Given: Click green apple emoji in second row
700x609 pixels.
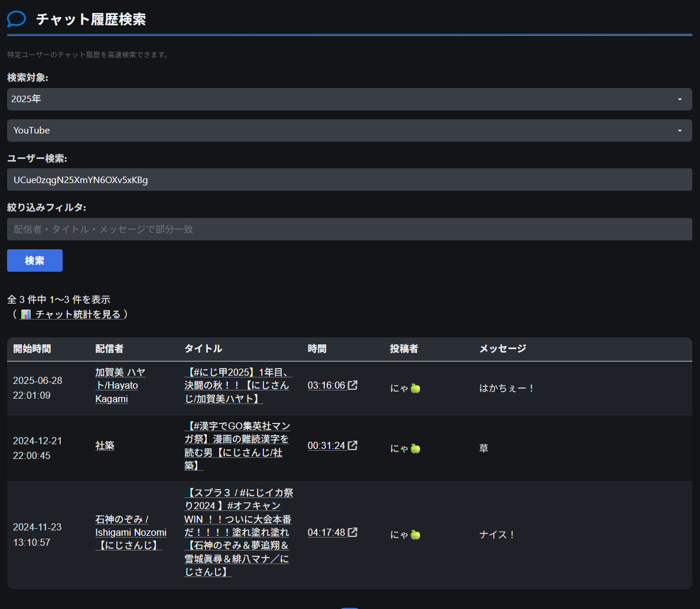Looking at the screenshot, I should pyautogui.click(x=415, y=448).
